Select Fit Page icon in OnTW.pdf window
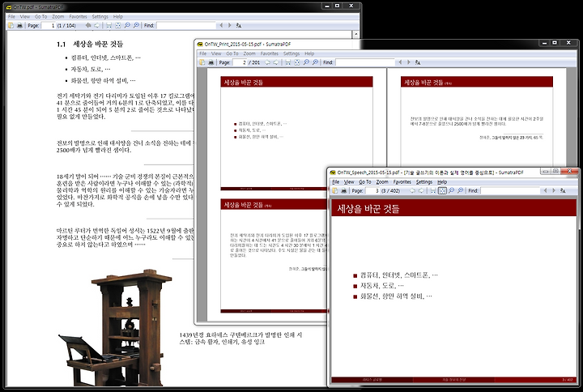Viewport: 583px width, 392px height. tap(118, 25)
